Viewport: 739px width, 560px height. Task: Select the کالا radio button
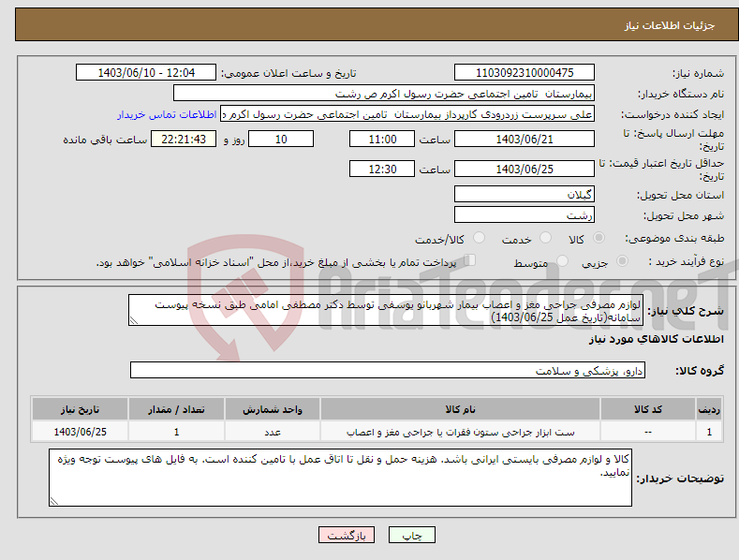point(599,238)
